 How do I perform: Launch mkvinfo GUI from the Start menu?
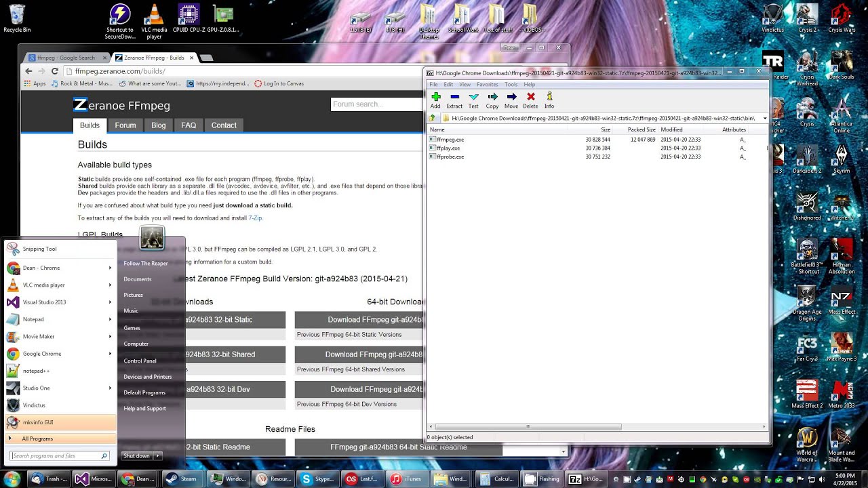(x=61, y=422)
